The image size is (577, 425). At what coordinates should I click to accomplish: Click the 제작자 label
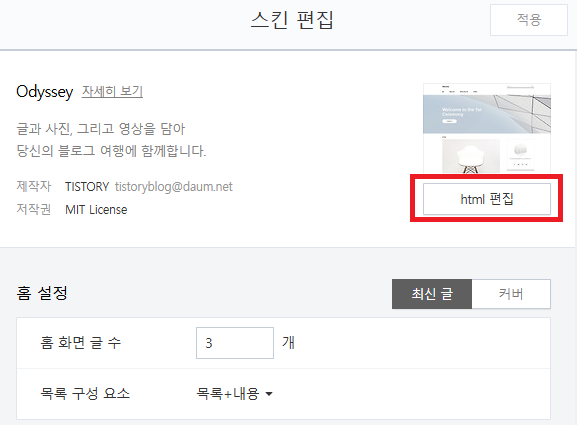[x=33, y=186]
